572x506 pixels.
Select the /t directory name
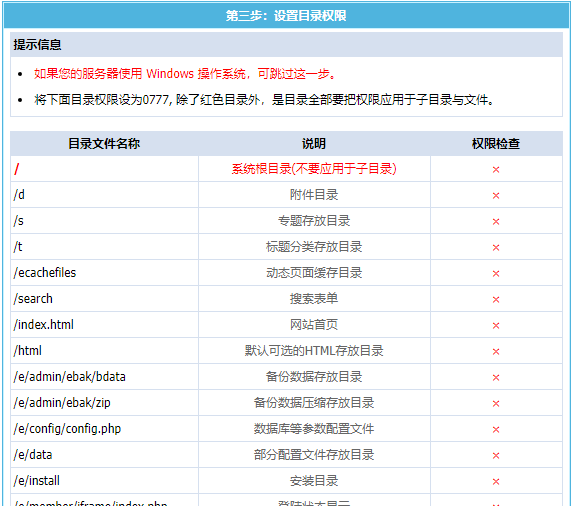click(18, 247)
